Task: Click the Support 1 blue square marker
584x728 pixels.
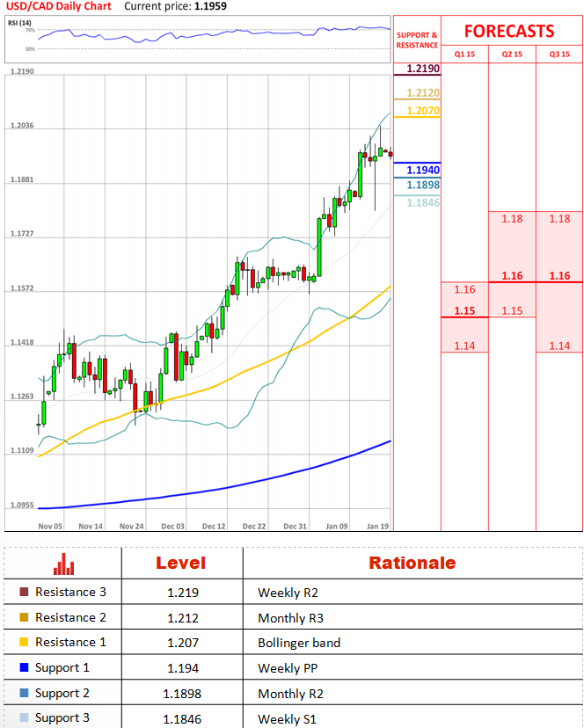Action: pos(24,668)
